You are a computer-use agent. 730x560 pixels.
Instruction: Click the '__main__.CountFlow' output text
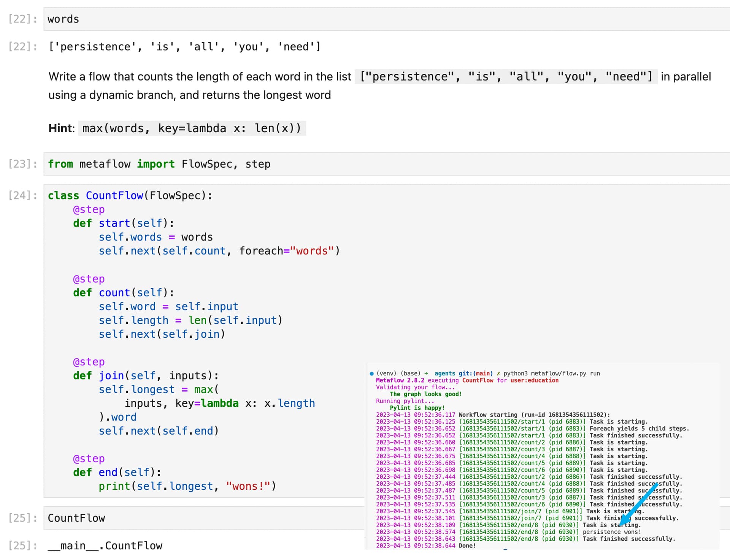pos(105,546)
